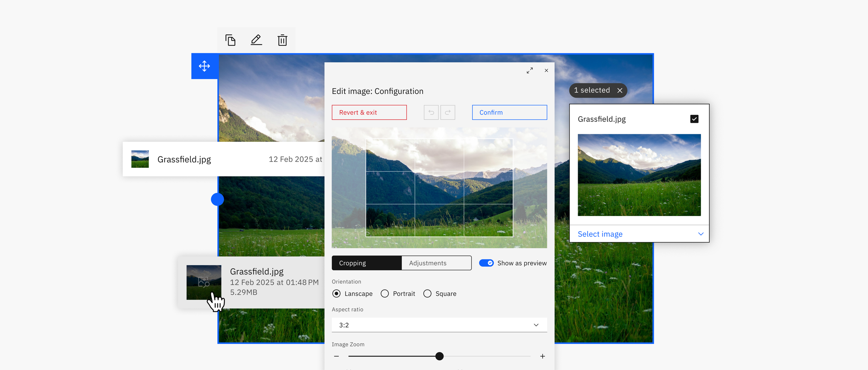Select the Portrait orientation radio button
The height and width of the screenshot is (370, 868).
point(385,294)
